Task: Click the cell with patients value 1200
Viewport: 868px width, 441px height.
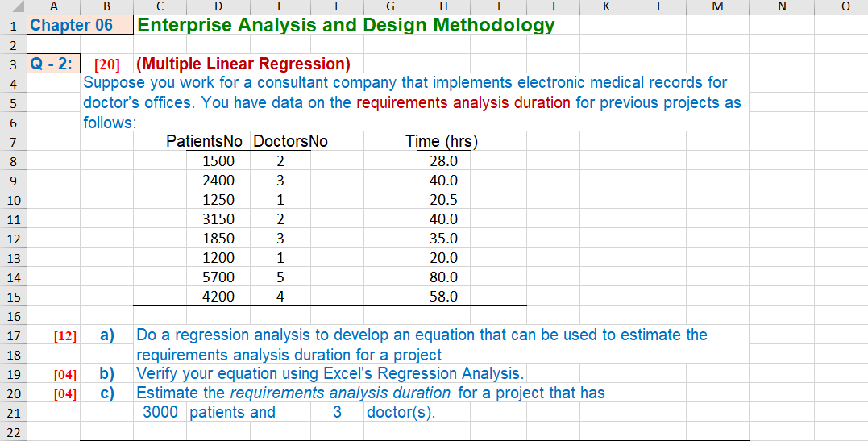Action: [x=218, y=258]
